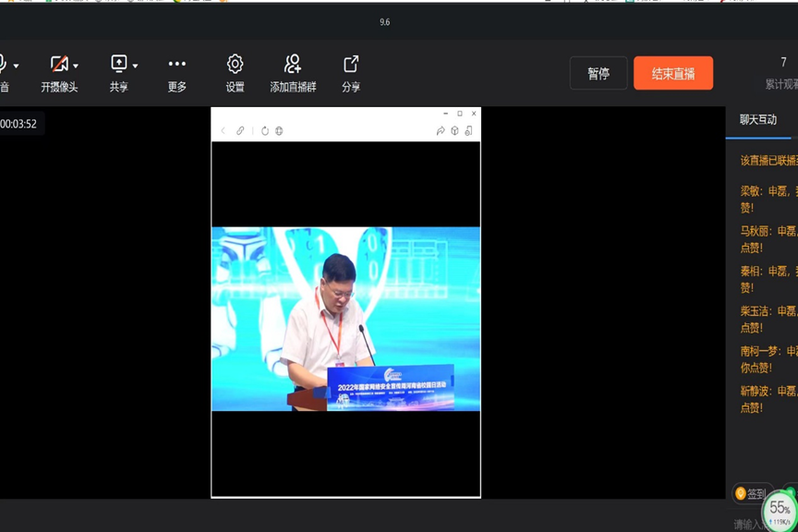Open the 设置 settings gear
The height and width of the screenshot is (532, 798).
235,65
